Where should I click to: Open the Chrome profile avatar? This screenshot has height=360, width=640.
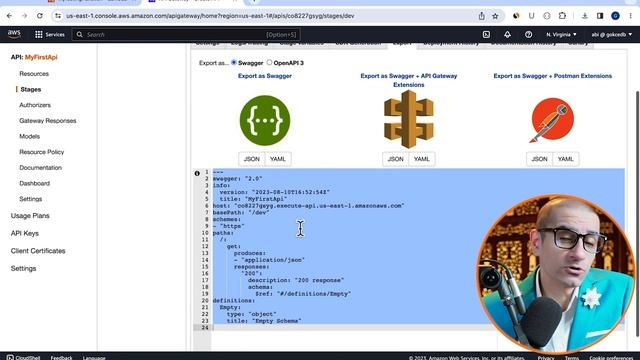coord(616,16)
